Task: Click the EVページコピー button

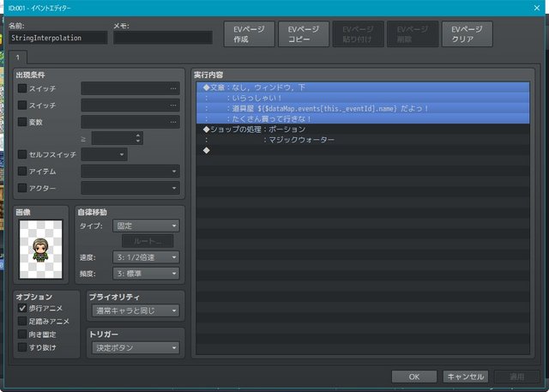Action: (x=304, y=34)
